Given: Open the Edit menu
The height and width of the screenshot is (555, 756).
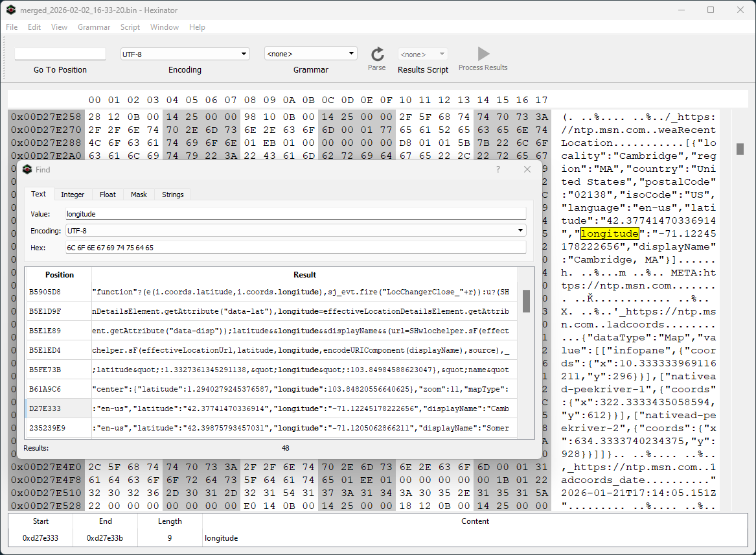Looking at the screenshot, I should pyautogui.click(x=34, y=27).
